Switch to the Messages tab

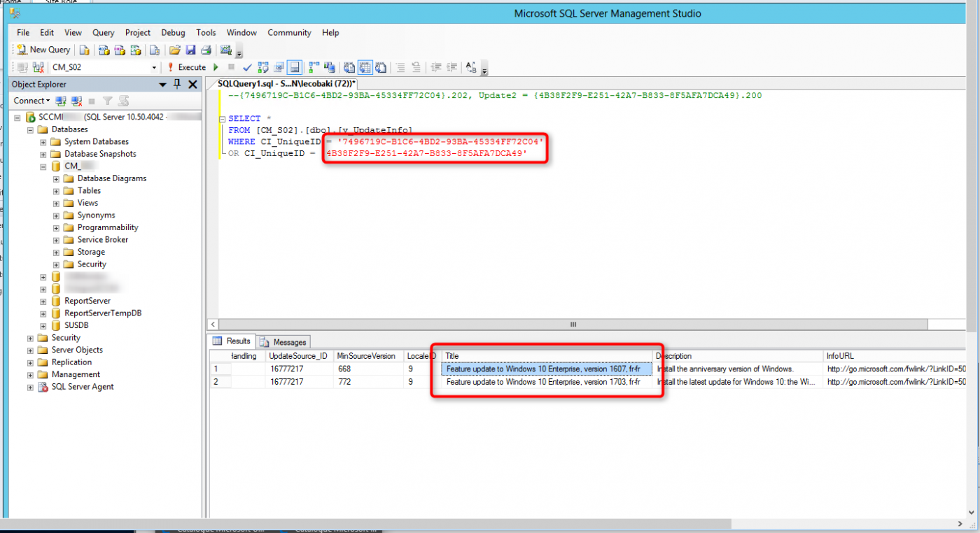coord(283,341)
